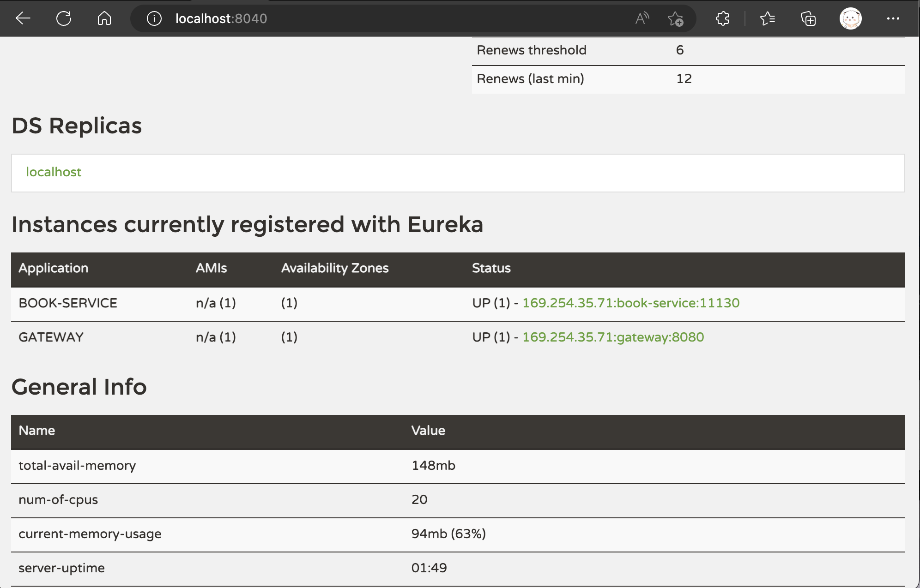Click the GATEWAY application cell

click(51, 337)
